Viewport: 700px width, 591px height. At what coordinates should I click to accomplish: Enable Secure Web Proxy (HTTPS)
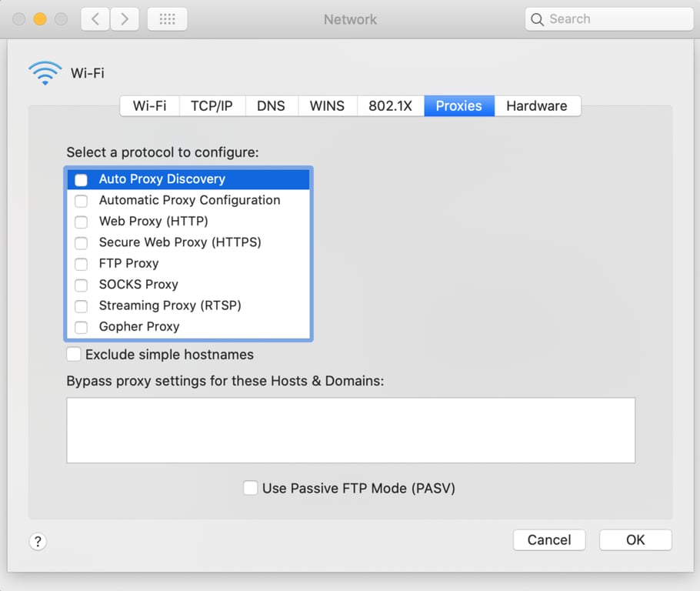point(81,242)
